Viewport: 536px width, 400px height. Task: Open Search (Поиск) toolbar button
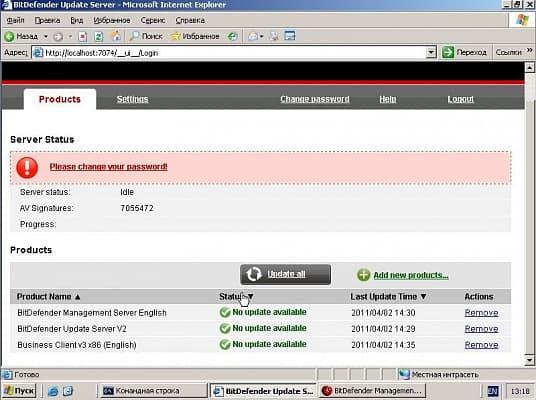click(x=145, y=36)
